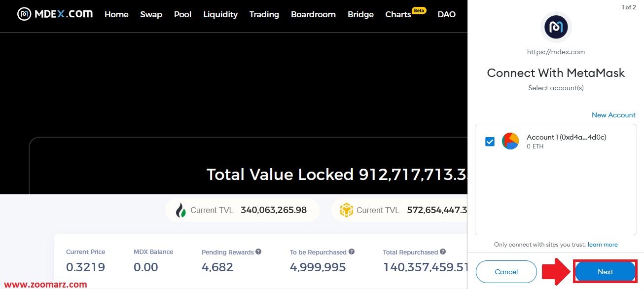Open the Liquidity page
644x289 pixels.
(220, 14)
